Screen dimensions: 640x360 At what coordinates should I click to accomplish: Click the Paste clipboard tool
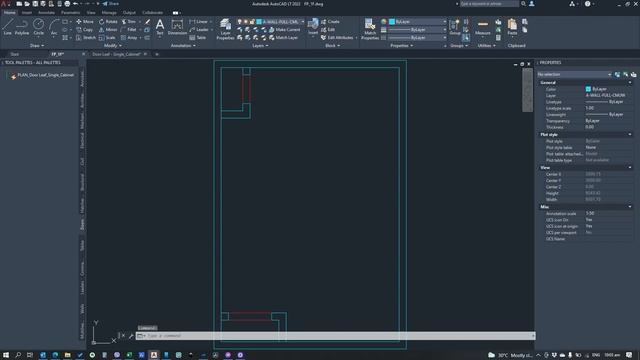pos(512,27)
